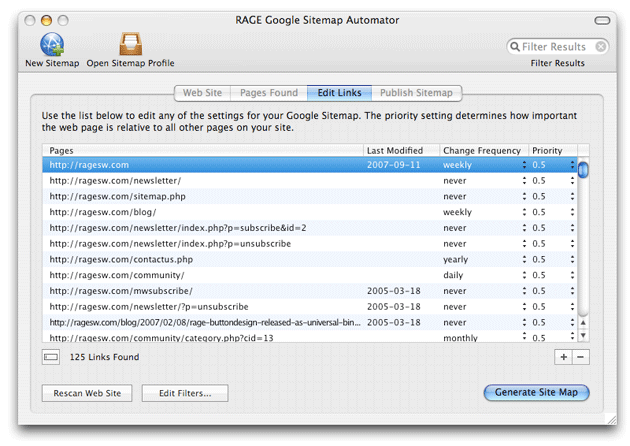This screenshot has height=446, width=630.
Task: Switch to the Web Site tab
Action: point(202,93)
